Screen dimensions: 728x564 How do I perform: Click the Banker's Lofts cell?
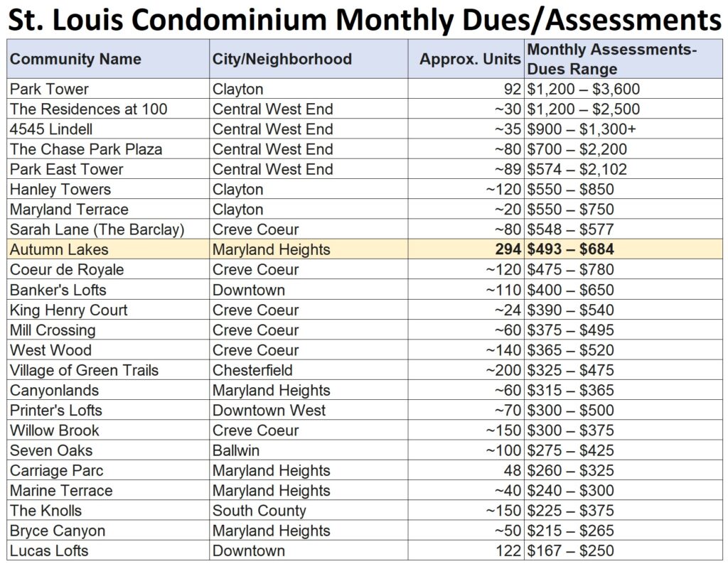(x=58, y=290)
